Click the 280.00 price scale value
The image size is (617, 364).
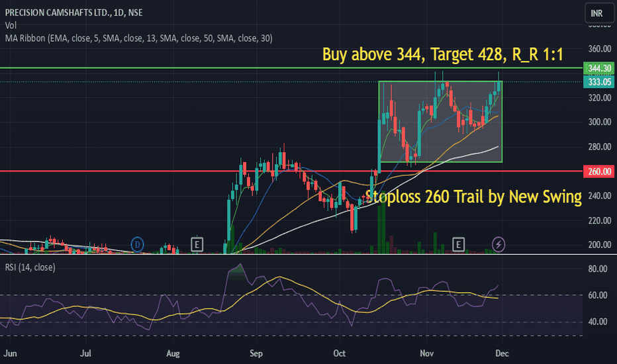[600, 147]
